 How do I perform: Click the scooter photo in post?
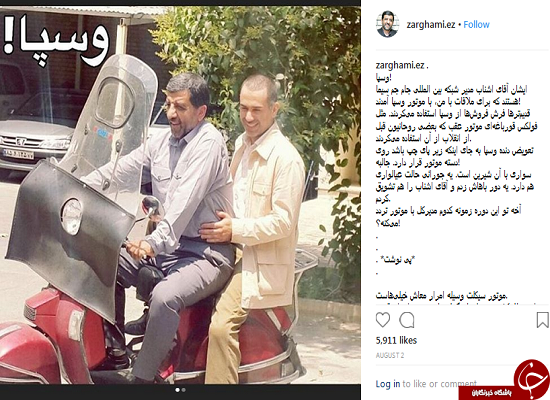coord(180,195)
